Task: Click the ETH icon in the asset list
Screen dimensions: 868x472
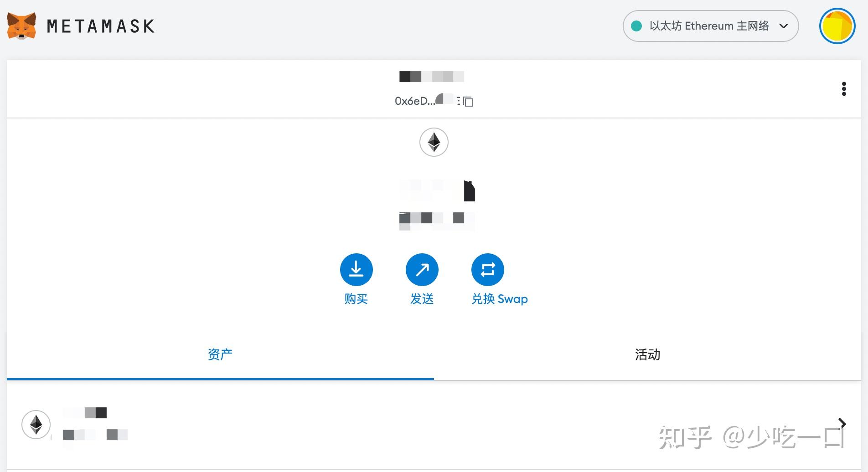Action: (36, 425)
